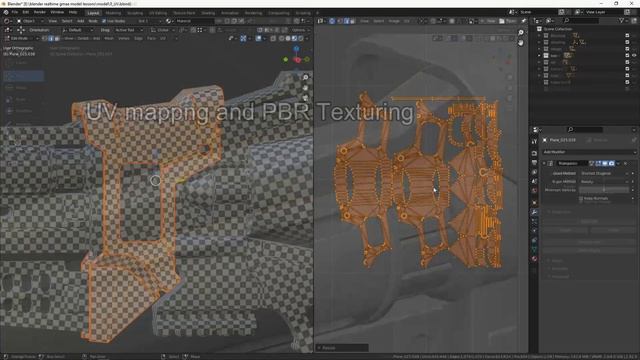Toggle the viewport gizmo display button

[x=243, y=38]
